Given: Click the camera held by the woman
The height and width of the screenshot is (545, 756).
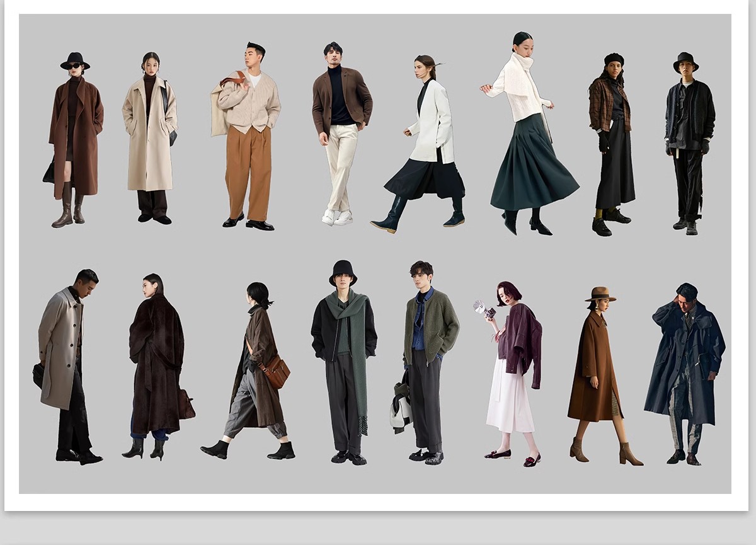Looking at the screenshot, I should tap(484, 309).
